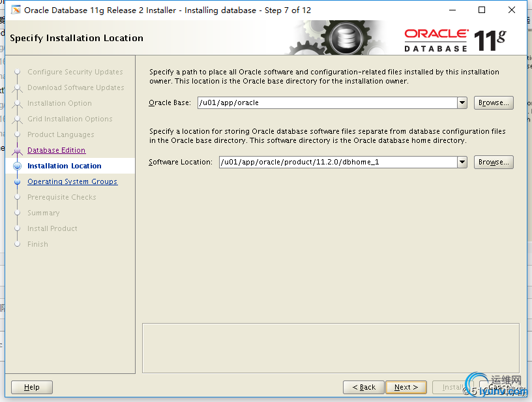The height and width of the screenshot is (402, 532).
Task: Go to the Next installer step
Action: (406, 387)
